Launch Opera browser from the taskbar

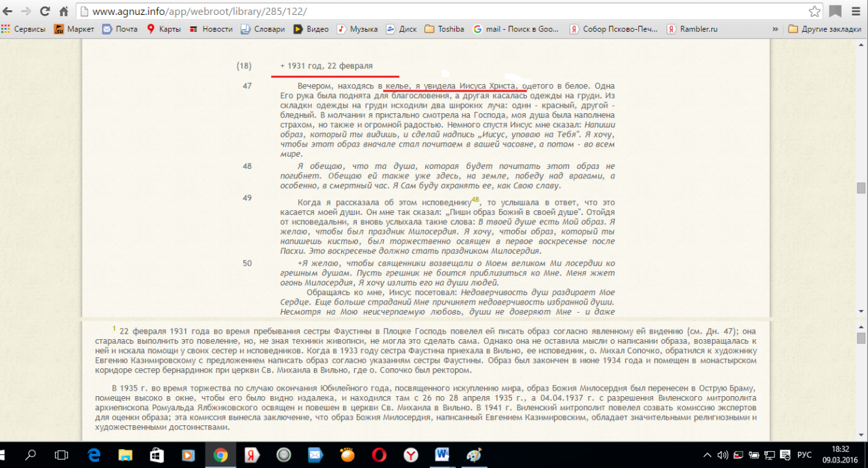click(x=379, y=455)
